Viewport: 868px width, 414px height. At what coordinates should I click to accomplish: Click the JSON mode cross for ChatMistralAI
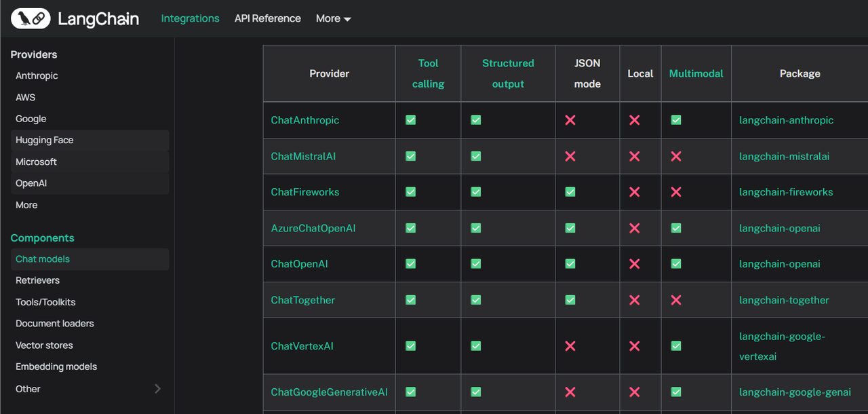click(x=570, y=156)
